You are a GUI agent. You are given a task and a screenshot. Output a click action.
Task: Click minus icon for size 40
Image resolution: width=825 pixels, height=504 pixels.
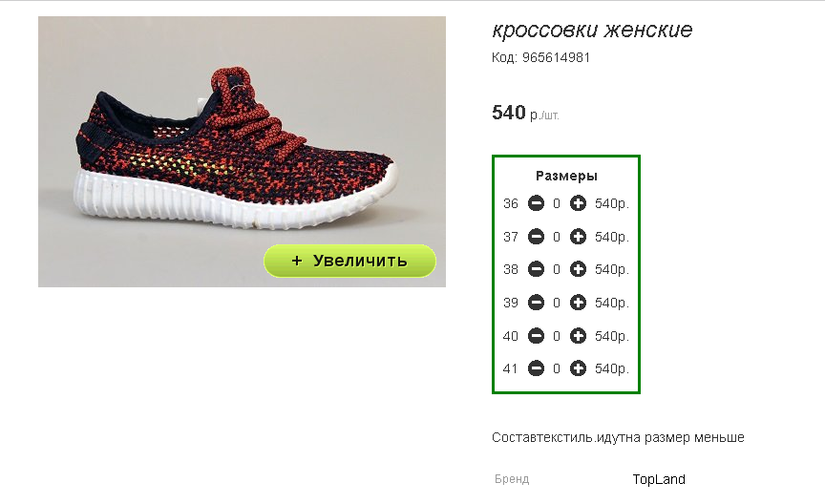coord(536,336)
